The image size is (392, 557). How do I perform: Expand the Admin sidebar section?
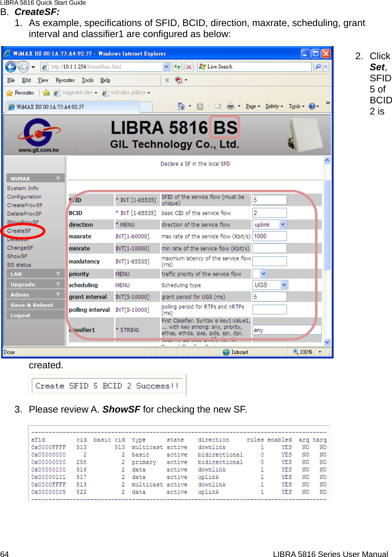click(x=35, y=294)
